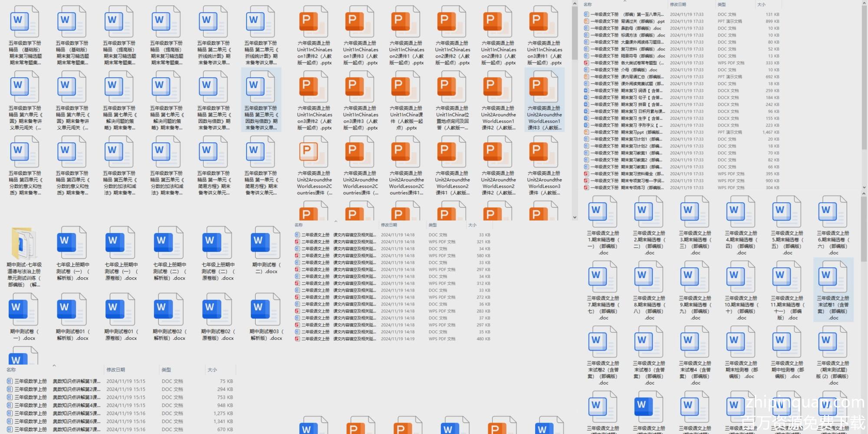The height and width of the screenshot is (434, 868).
Task: Sort 一年级语文下册 list by 修改日期 column
Action: [x=678, y=4]
